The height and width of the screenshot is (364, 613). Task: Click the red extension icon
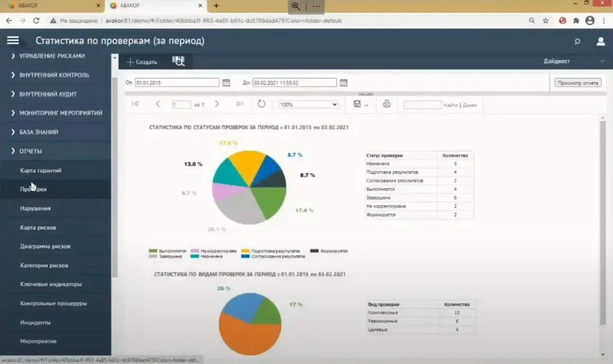pyautogui.click(x=562, y=21)
